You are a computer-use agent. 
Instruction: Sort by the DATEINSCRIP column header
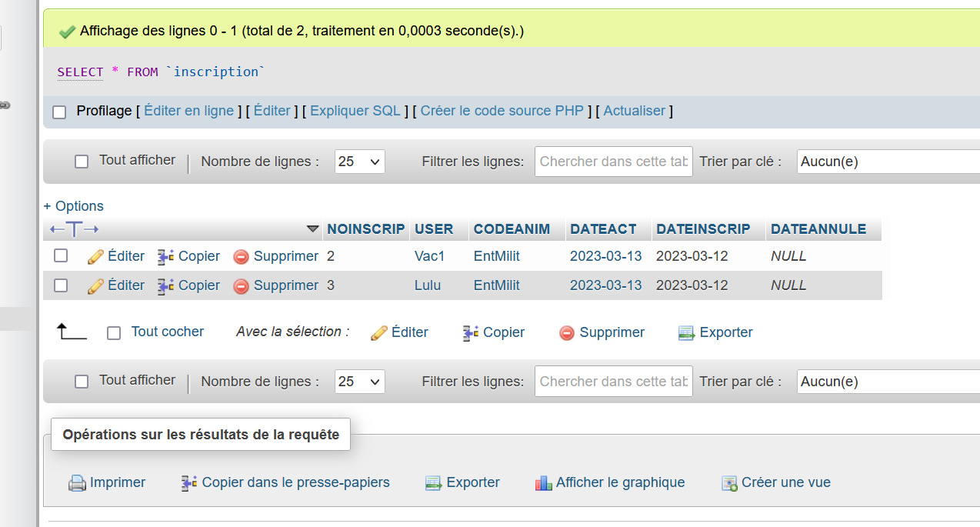click(x=702, y=229)
